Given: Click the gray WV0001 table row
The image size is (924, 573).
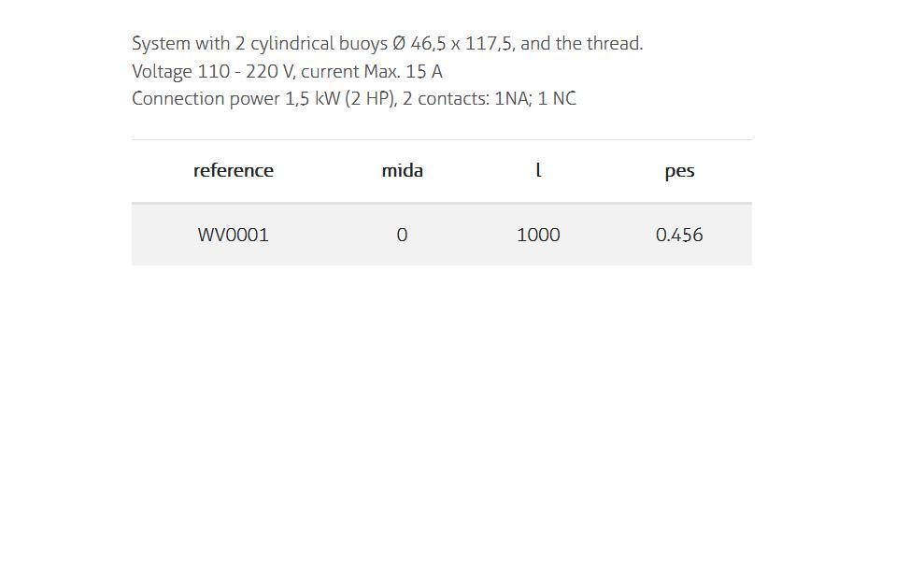Looking at the screenshot, I should tap(442, 235).
